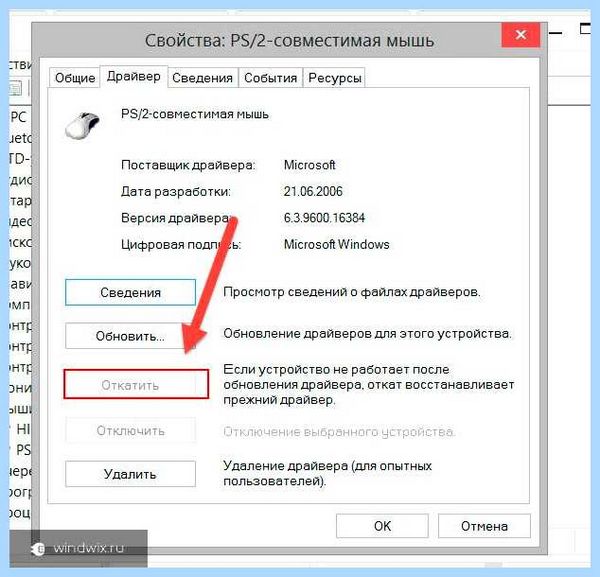
Task: Click the background window toolbar icon
Action: pyautogui.click(x=16, y=88)
